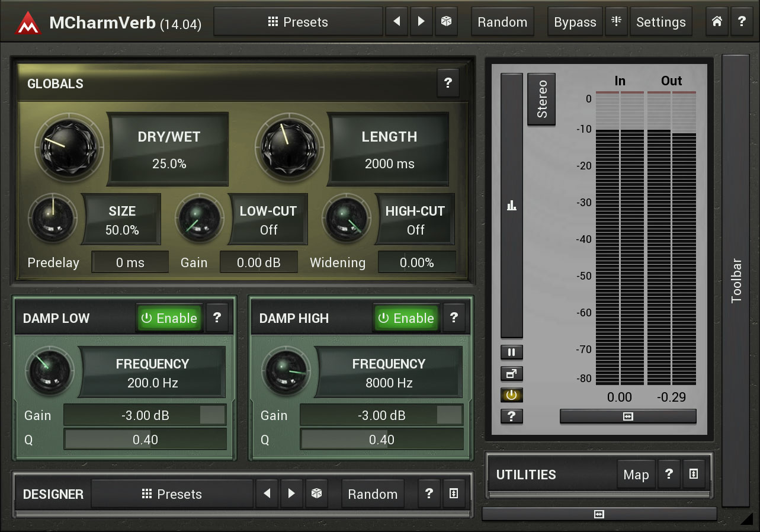Toggle Damp High Enable button

point(406,318)
